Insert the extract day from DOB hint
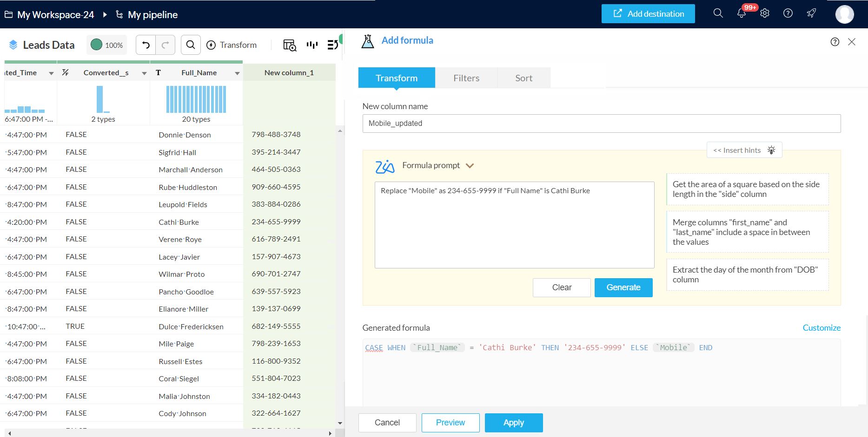The width and height of the screenshot is (868, 437). (x=747, y=274)
